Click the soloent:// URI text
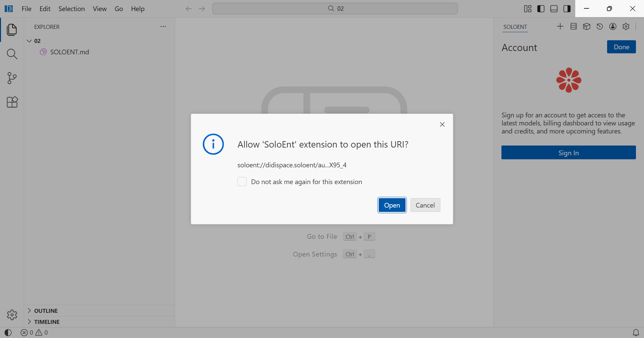The height and width of the screenshot is (338, 644). pos(292,165)
